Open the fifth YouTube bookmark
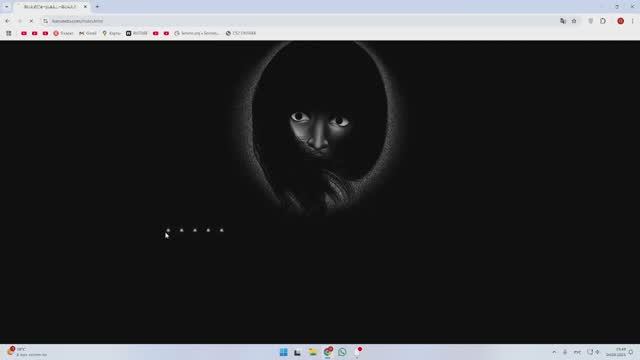640x360 pixels. click(x=166, y=33)
